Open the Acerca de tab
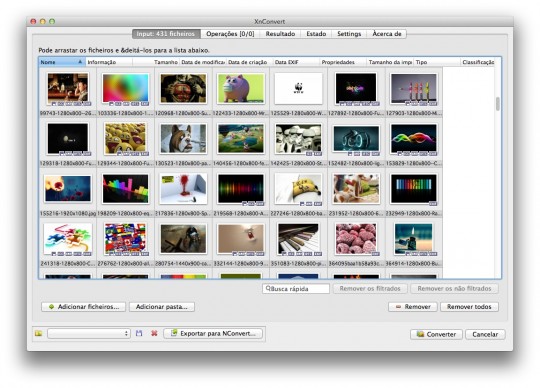The width and height of the screenshot is (540, 388). coord(387,34)
